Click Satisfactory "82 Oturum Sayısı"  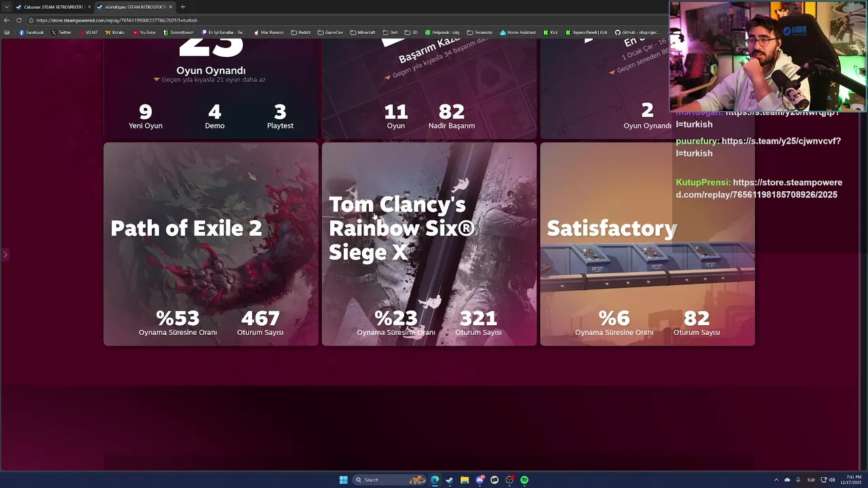pyautogui.click(x=696, y=323)
